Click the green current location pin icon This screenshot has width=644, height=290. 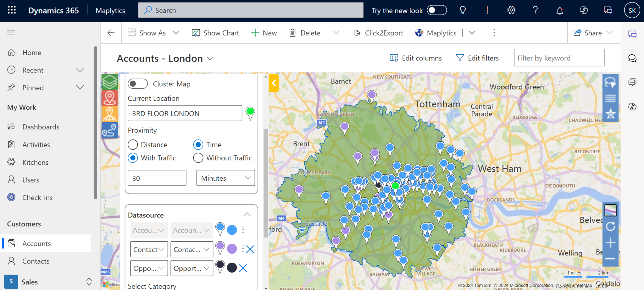coord(250,113)
